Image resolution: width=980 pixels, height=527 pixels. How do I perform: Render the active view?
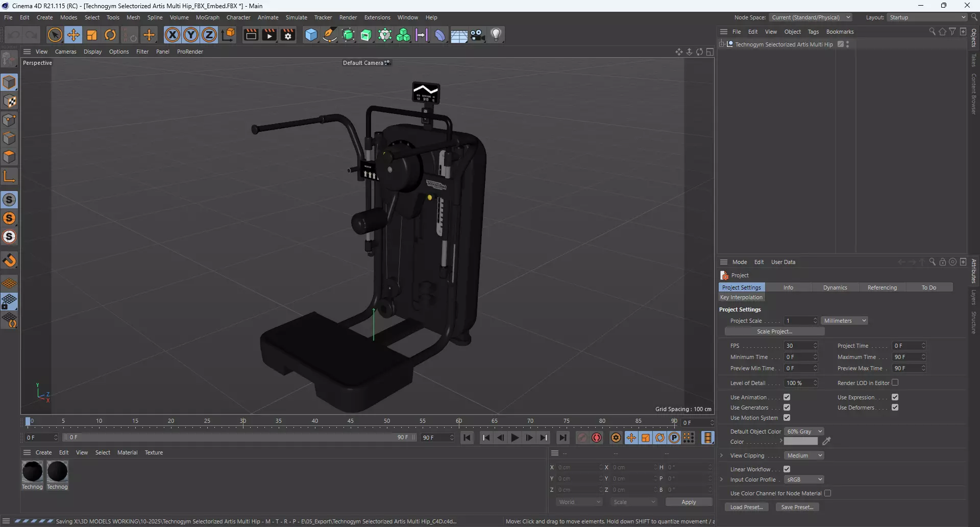(251, 35)
